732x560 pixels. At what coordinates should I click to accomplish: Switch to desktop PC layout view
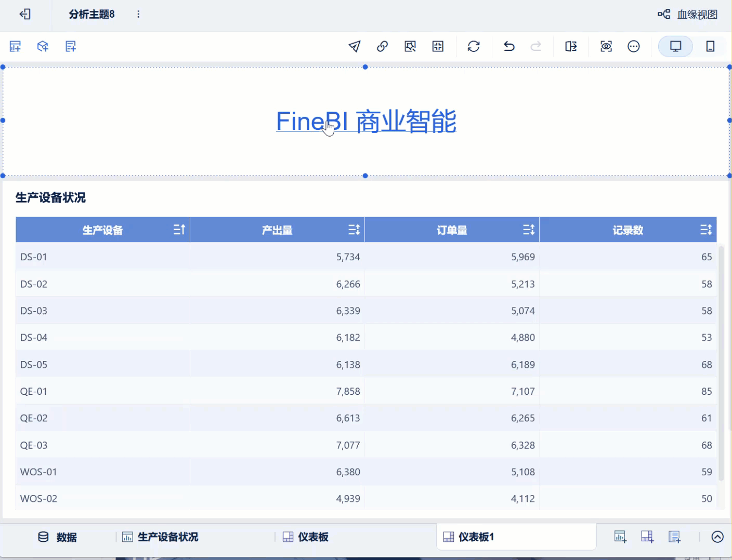coord(675,46)
